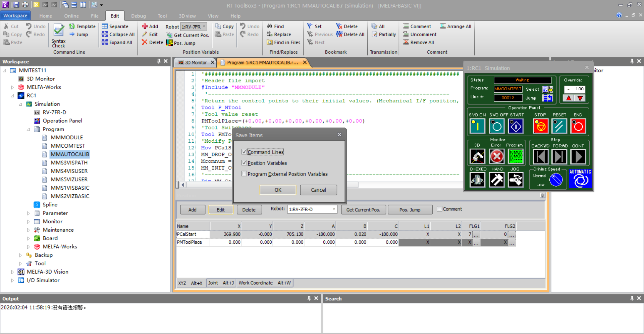Toggle the Position Variables checkbox
The image size is (644, 334).
[244, 163]
